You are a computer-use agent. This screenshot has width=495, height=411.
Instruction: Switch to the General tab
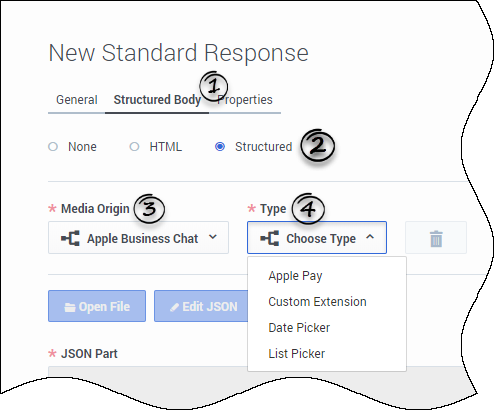(x=77, y=100)
